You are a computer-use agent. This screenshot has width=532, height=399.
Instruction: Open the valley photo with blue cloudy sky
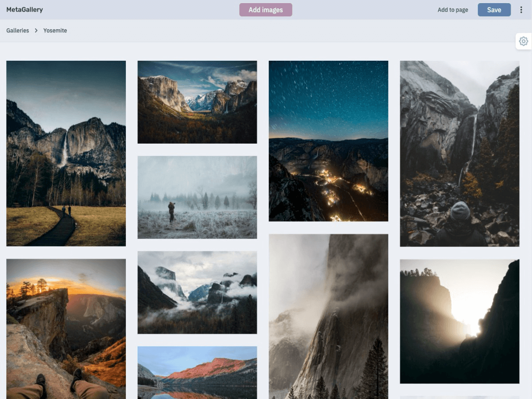[x=197, y=102]
